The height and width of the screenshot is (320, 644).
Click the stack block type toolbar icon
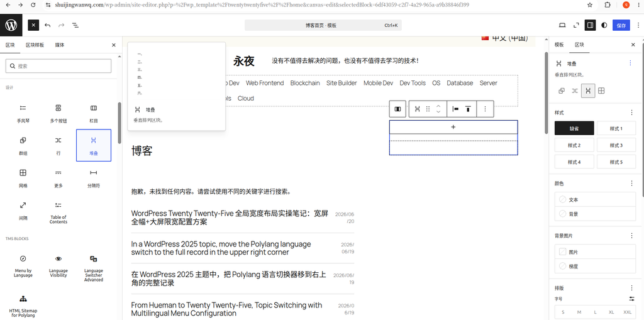[x=418, y=109]
